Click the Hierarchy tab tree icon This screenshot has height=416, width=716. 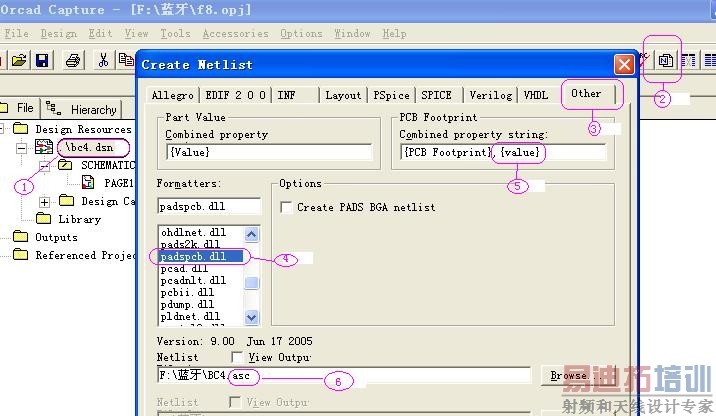[53, 109]
